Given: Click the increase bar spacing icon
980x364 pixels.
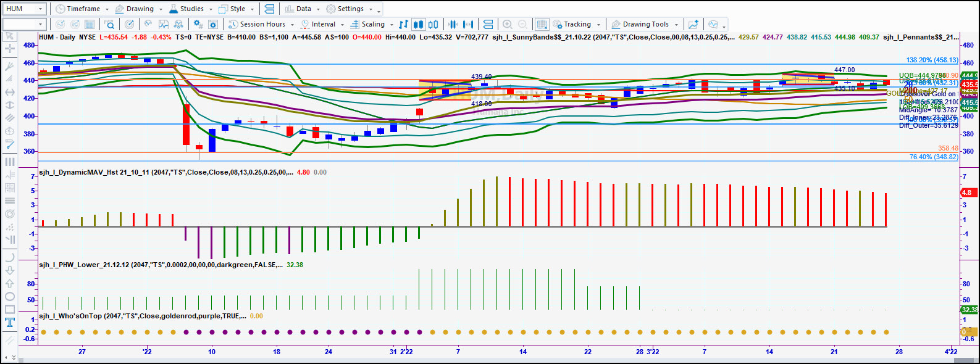Looking at the screenshot, I should click(468, 24).
